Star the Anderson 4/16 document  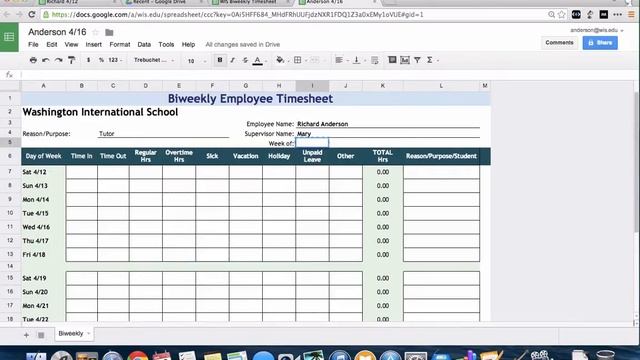click(96, 32)
